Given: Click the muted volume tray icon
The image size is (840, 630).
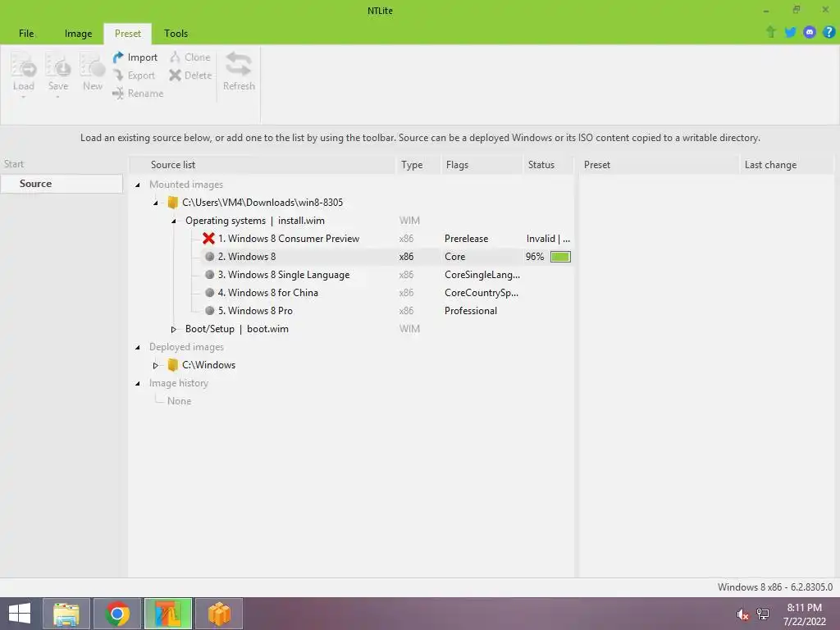Looking at the screenshot, I should point(742,614).
